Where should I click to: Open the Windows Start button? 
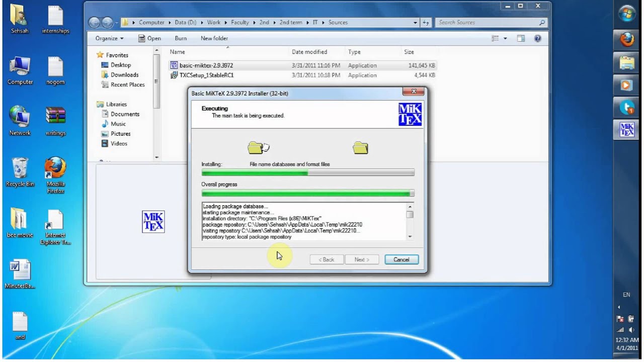626,14
